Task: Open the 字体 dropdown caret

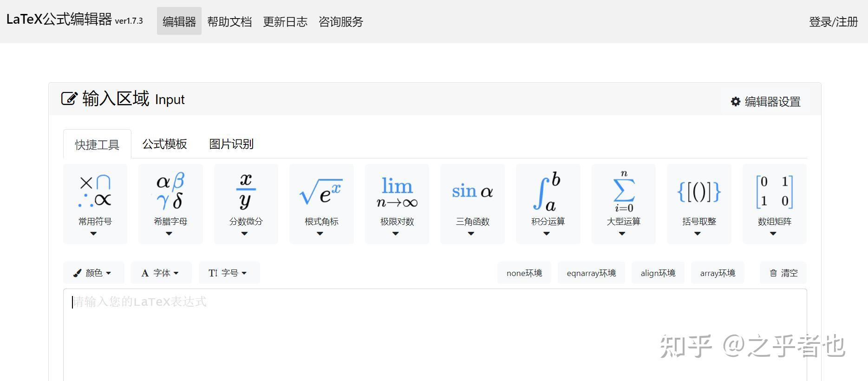Action: point(176,273)
